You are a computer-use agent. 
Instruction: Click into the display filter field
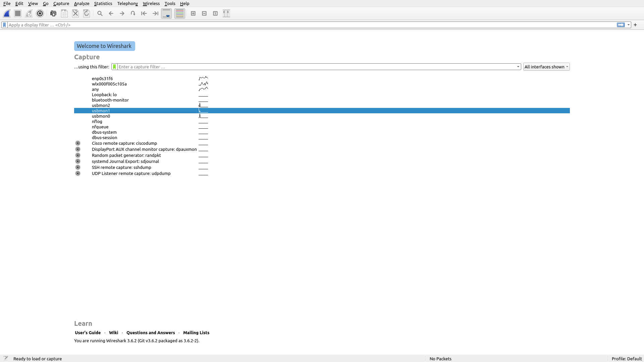coord(312,25)
